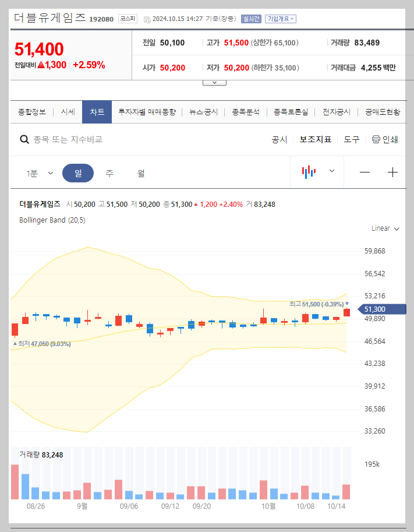
Task: Collapse the price summary panel arrow
Action: pos(214,82)
